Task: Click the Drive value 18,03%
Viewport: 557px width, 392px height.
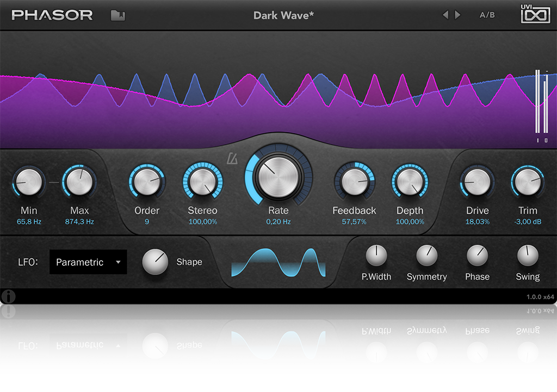Action: pos(478,222)
